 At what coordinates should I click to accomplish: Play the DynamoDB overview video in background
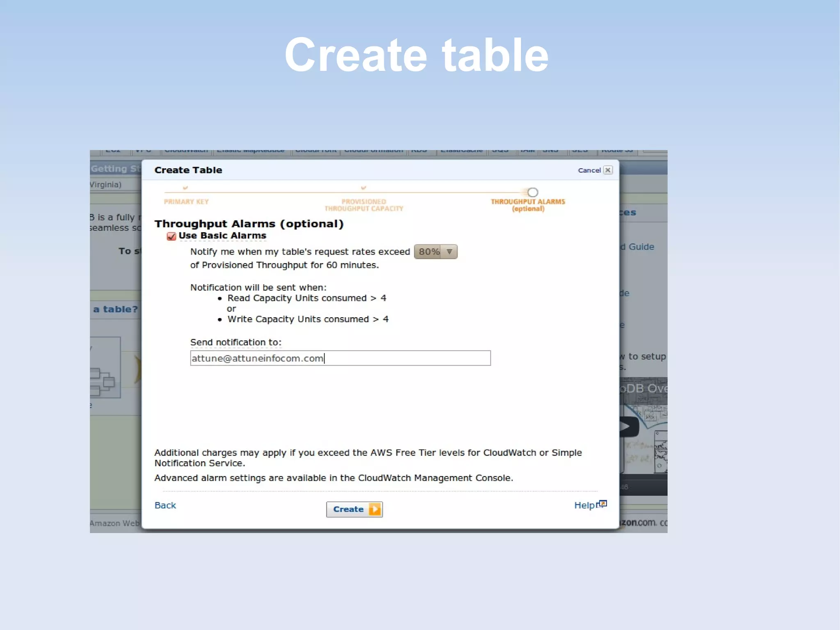click(629, 427)
